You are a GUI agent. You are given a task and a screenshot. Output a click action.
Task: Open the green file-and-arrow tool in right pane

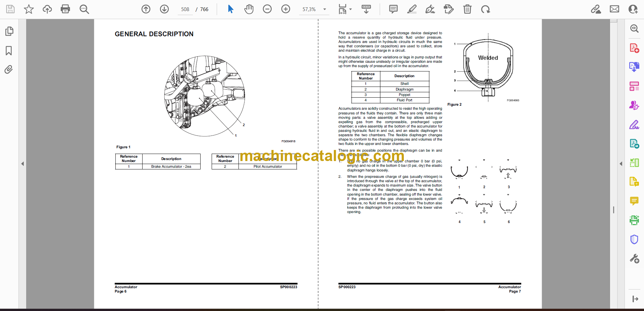coord(634,144)
